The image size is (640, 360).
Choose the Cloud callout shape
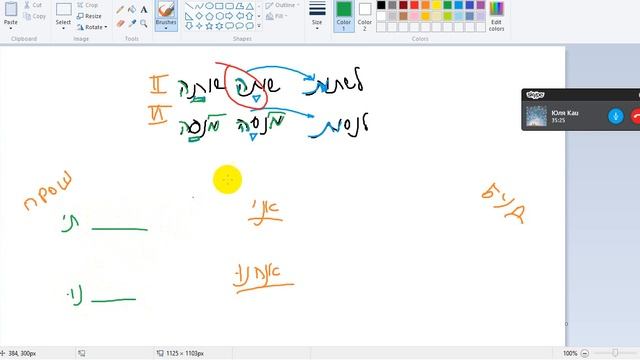pos(249,26)
